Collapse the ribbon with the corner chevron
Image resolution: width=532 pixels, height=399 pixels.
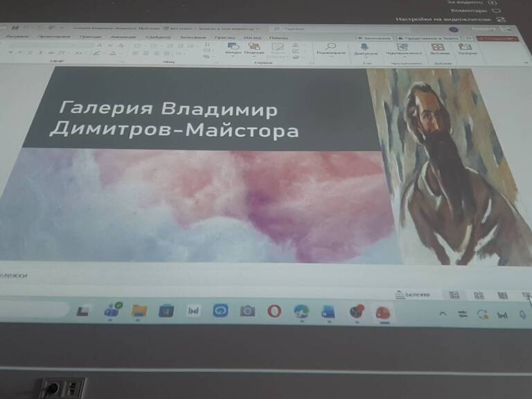tap(526, 62)
